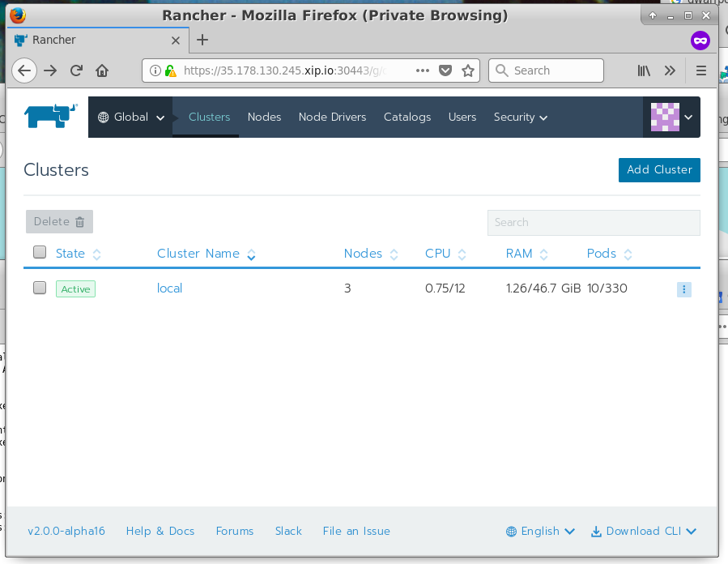Viewport: 728px width, 564px height.
Task: Sort clusters by State
Action: pyautogui.click(x=78, y=254)
